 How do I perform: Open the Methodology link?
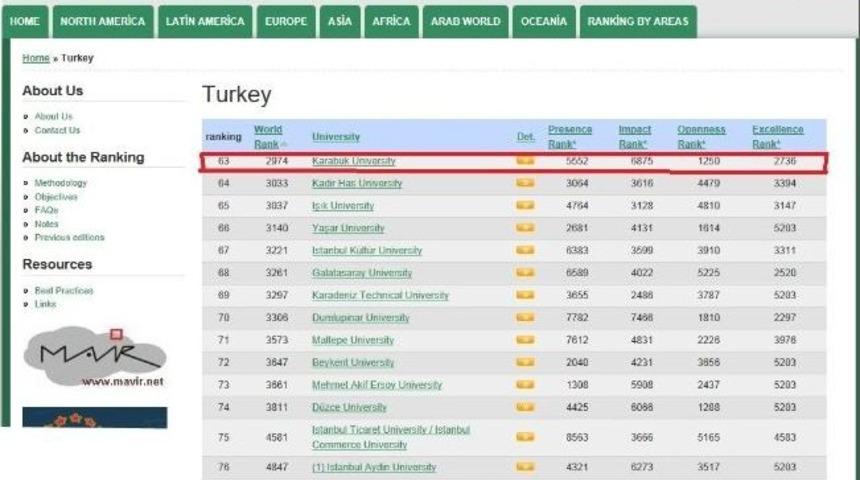[60, 183]
